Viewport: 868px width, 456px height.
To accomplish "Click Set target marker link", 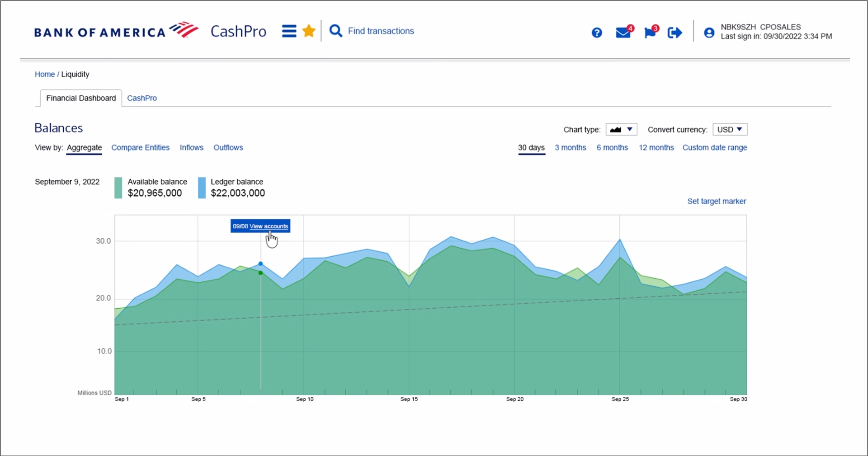I will (x=717, y=201).
